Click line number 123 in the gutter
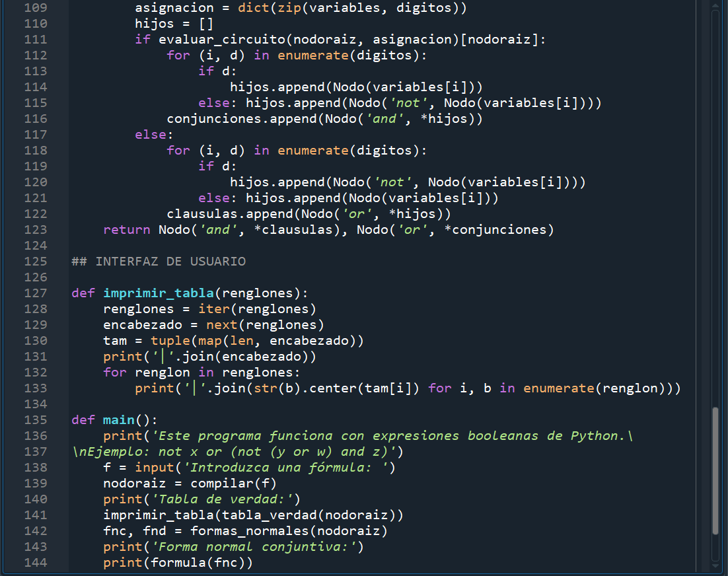 (x=36, y=229)
